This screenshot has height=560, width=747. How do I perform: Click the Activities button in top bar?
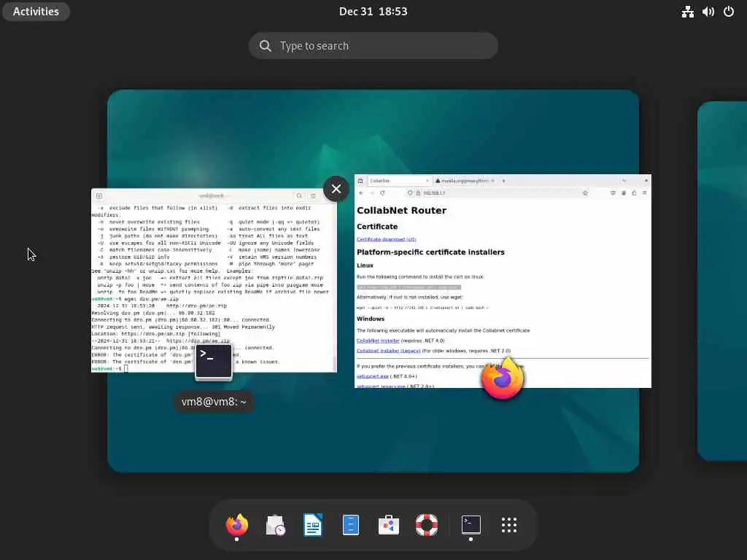click(36, 12)
